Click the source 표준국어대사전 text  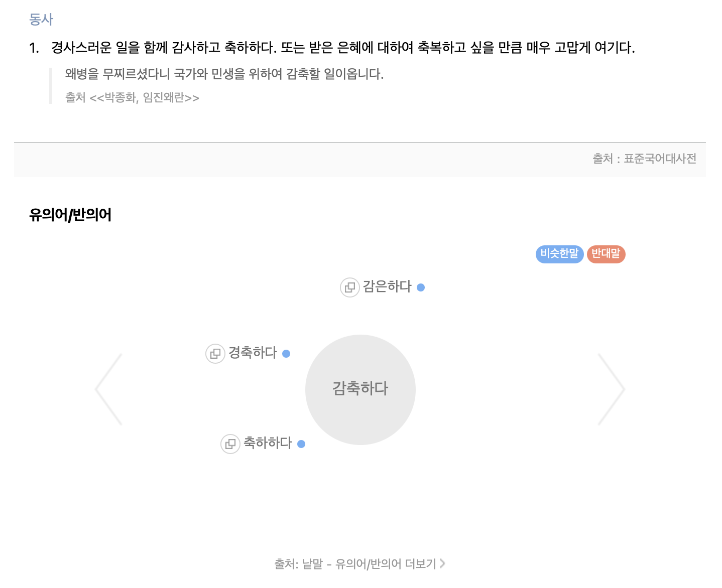click(x=661, y=159)
